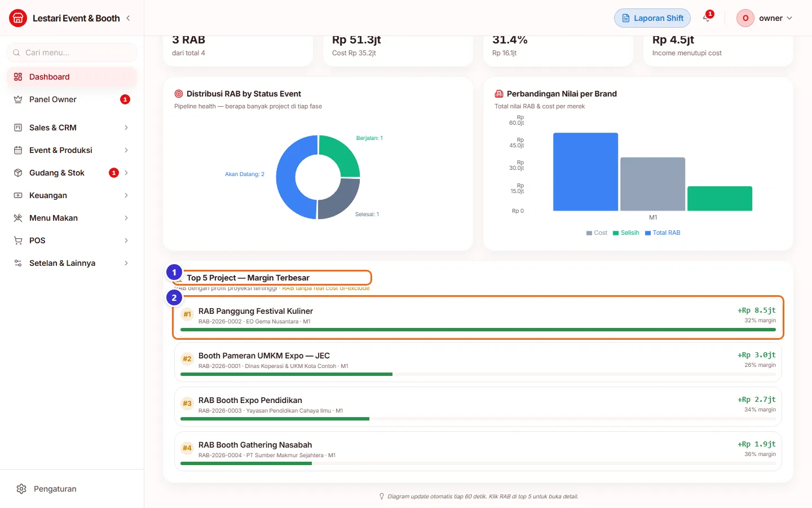This screenshot has width=812, height=508.
Task: Click the Panel Owner crown icon
Action: 18,99
